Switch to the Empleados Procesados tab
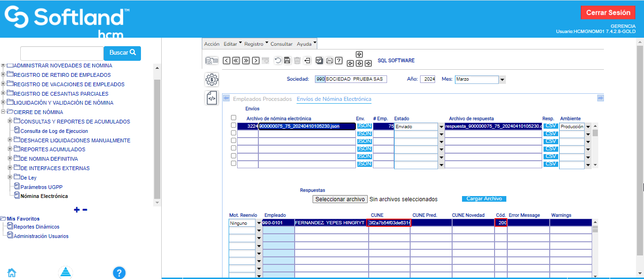This screenshot has width=644, height=279. click(262, 99)
